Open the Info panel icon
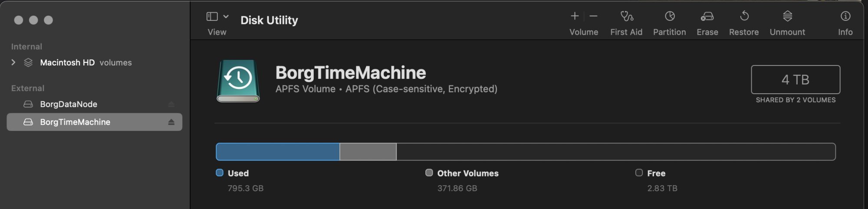Screen dimensions: 868x209 pos(845,16)
